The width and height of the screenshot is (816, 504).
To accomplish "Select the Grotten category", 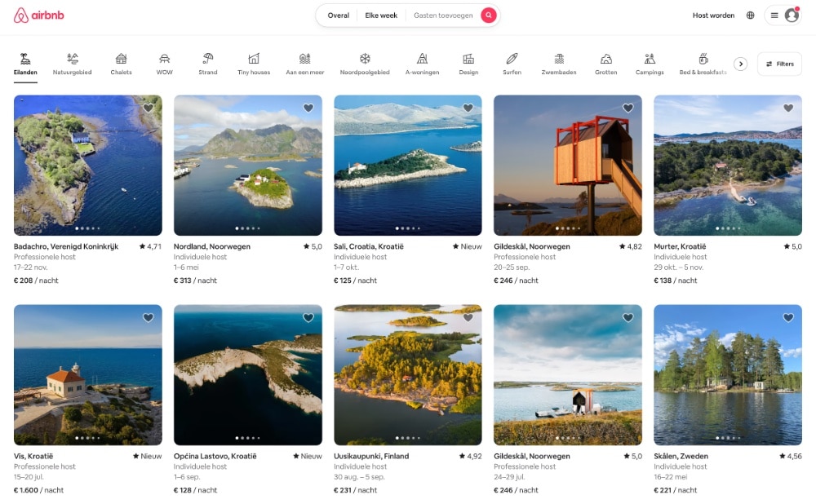I will click(605, 64).
